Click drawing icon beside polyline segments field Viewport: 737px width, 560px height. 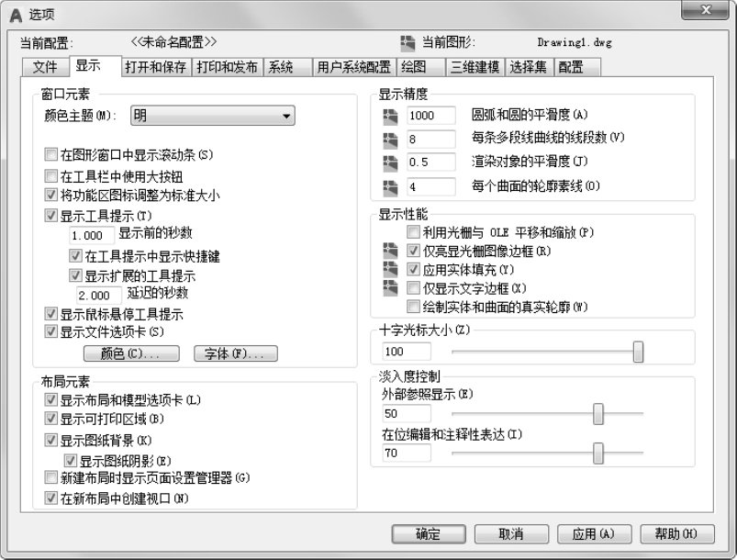click(390, 140)
